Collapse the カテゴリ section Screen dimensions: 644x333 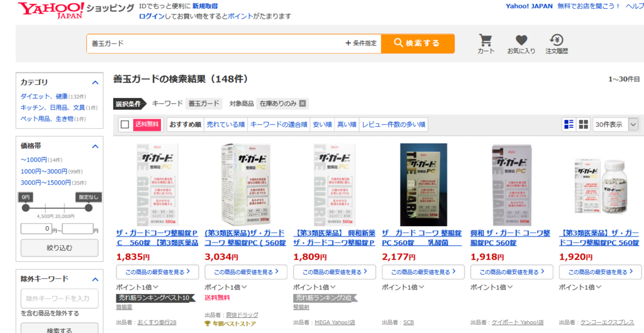coord(96,82)
